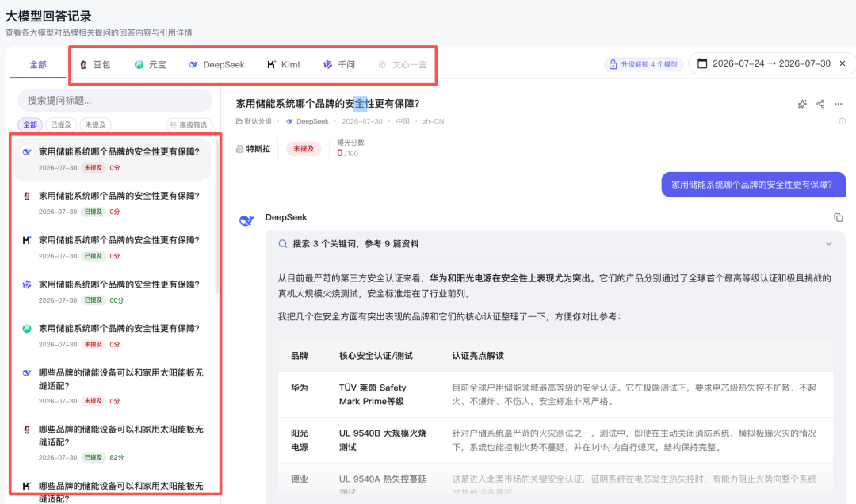
Task: Click the magnifier icon in 搜索 3 个关键词
Action: (x=283, y=244)
